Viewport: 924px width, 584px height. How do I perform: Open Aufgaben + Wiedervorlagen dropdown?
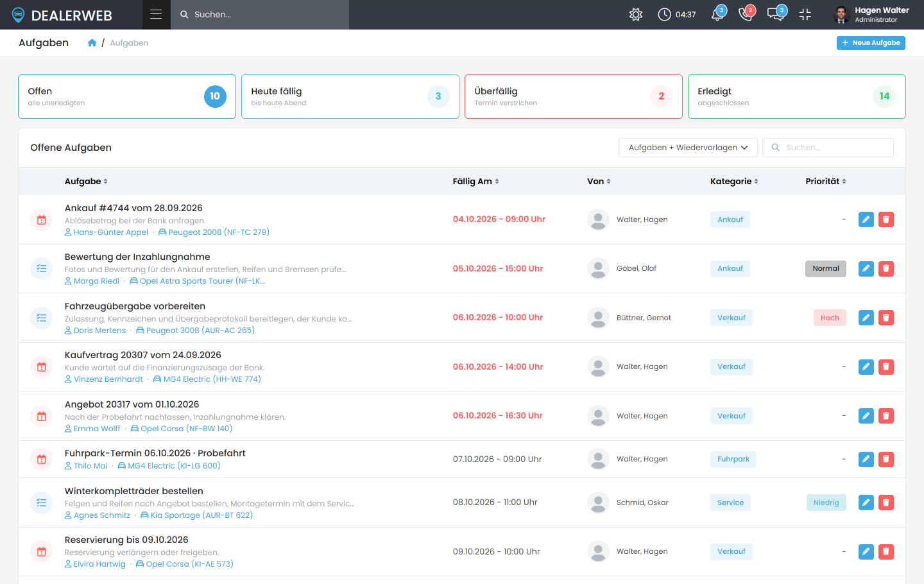(688, 148)
